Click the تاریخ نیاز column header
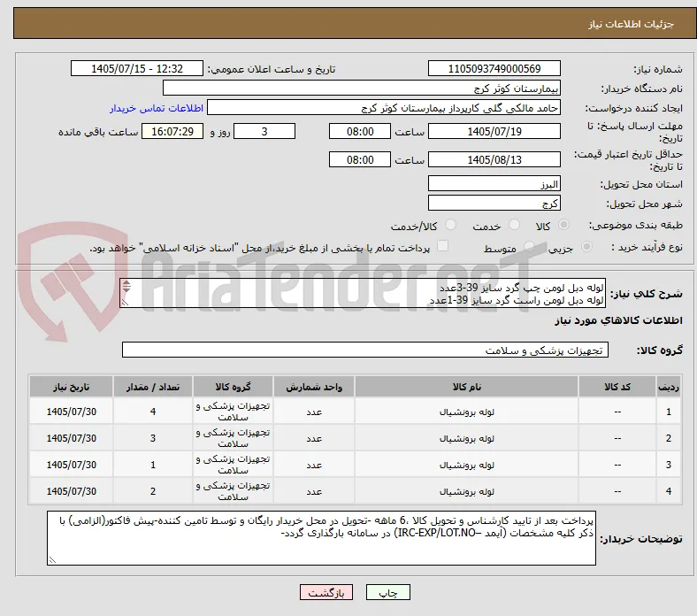697x616 pixels. click(x=71, y=387)
